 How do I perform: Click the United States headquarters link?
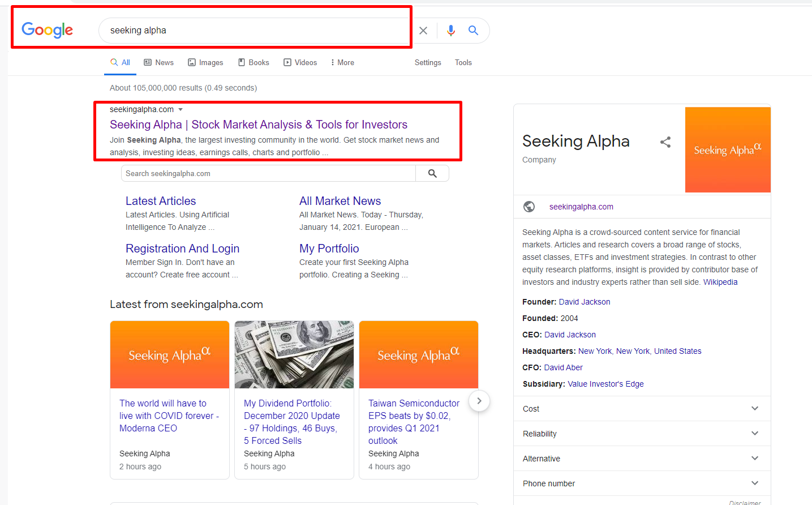pos(678,351)
